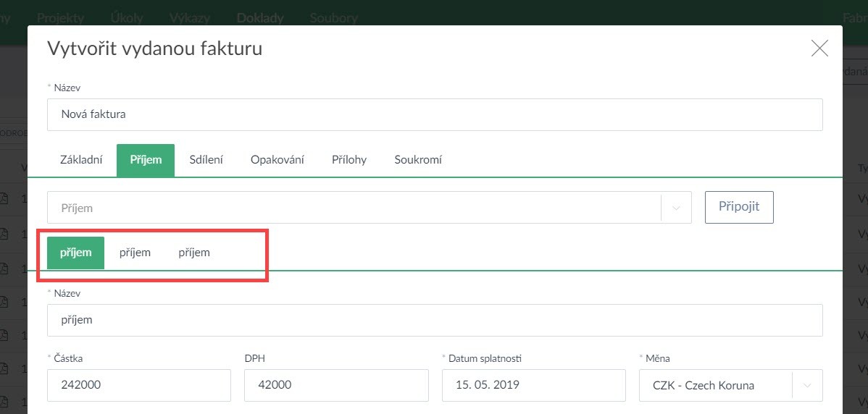Select the Příjem tab in the dialog
This screenshot has width=868, height=414.
pos(146,160)
